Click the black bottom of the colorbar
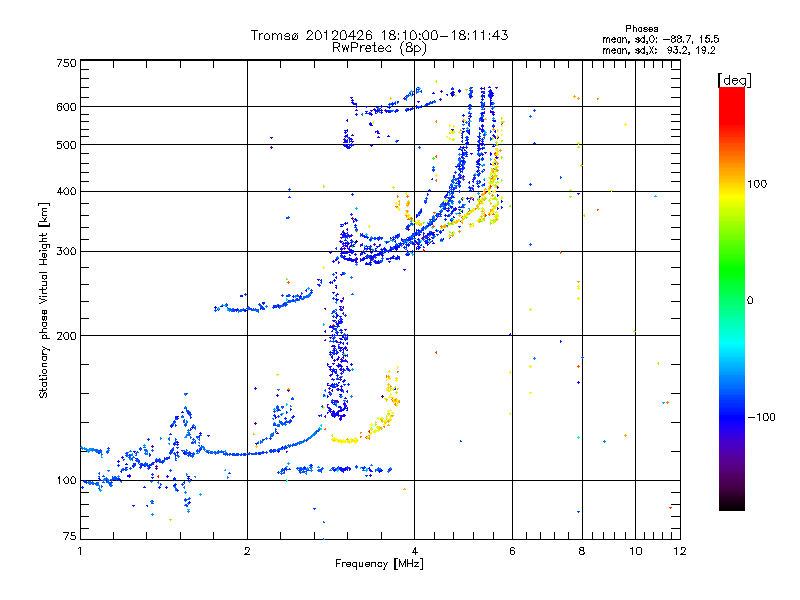The height and width of the screenshot is (600, 800). [x=732, y=505]
